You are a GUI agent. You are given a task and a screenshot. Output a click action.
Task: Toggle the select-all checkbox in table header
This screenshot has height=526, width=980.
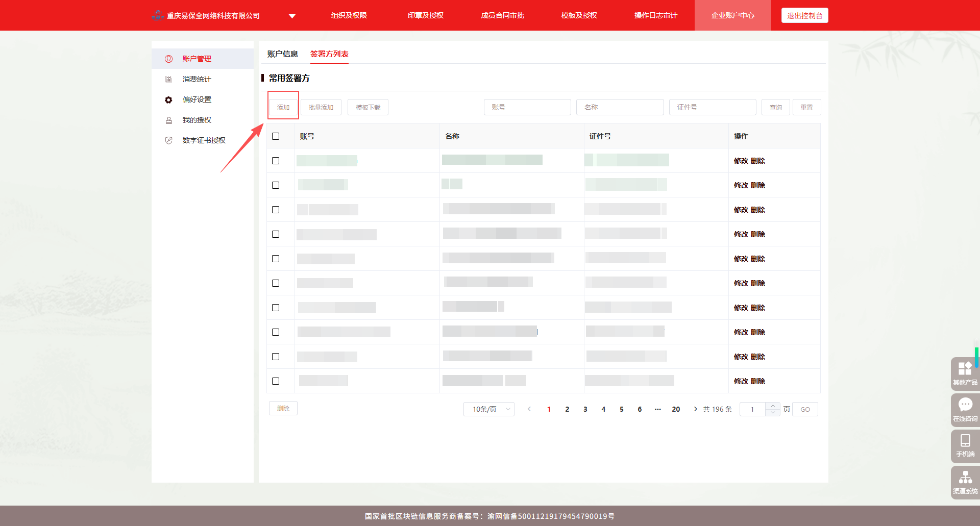click(276, 136)
